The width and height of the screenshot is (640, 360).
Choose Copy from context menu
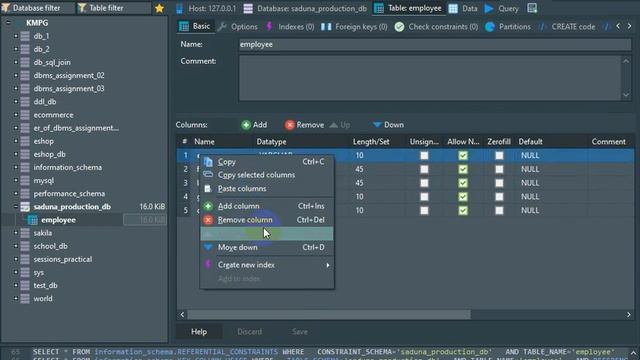pos(267,162)
